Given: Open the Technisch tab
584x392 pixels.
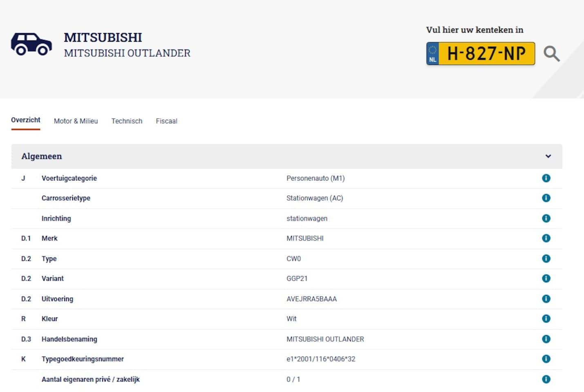Looking at the screenshot, I should pos(127,121).
